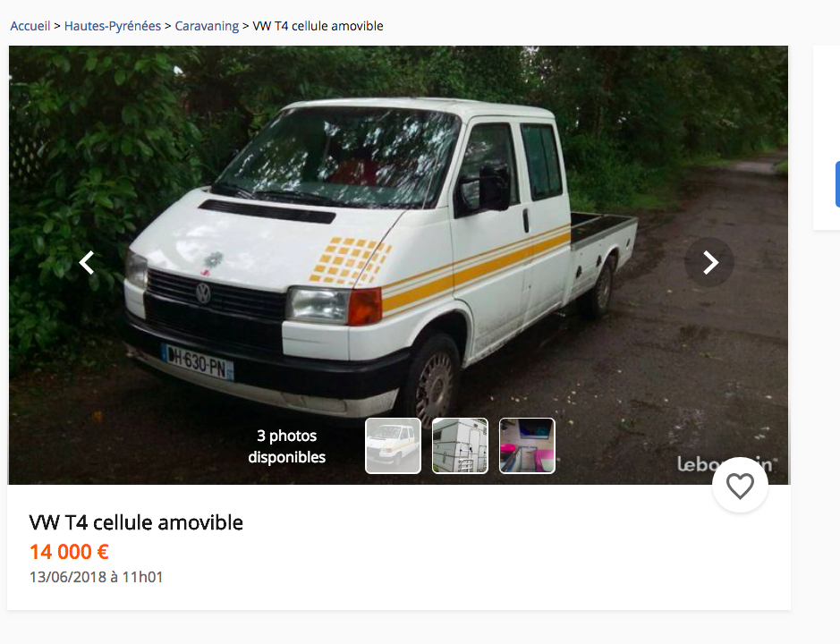Image resolution: width=840 pixels, height=644 pixels.
Task: Show the previous photo with left chevron
Action: 87,263
